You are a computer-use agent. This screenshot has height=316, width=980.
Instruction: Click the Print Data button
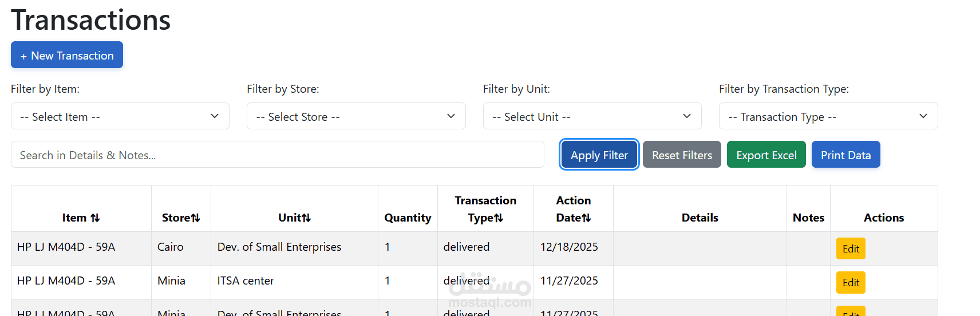845,155
